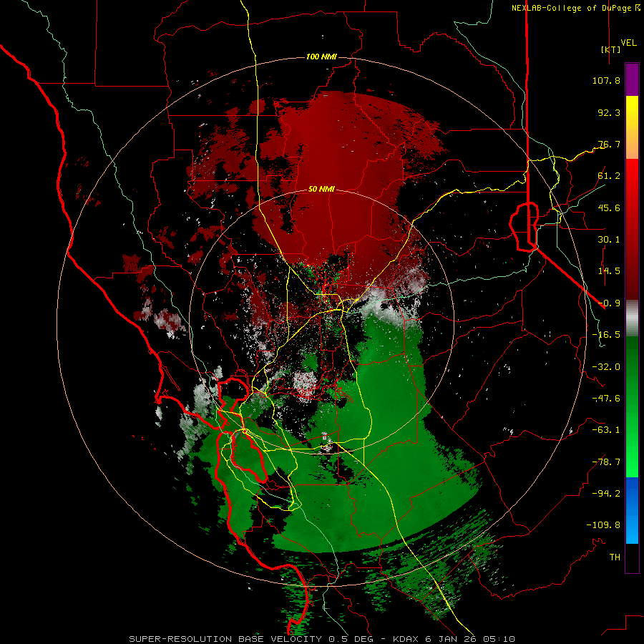644x644 pixels.
Task: Select the VEL legend title
Action: coord(629,43)
